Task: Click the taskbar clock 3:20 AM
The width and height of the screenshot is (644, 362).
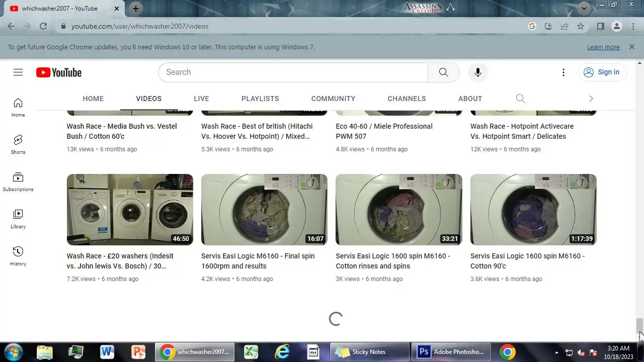Action: [x=618, y=352]
